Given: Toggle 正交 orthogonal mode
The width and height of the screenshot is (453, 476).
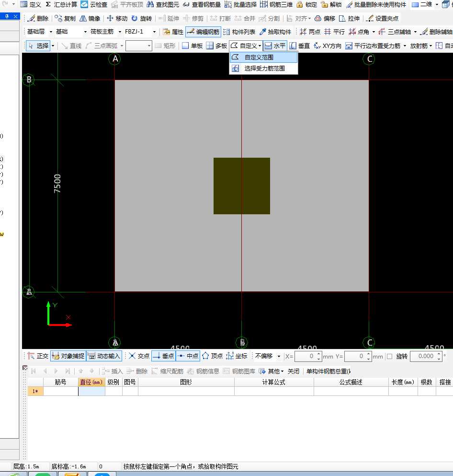Looking at the screenshot, I should pyautogui.click(x=38, y=356).
